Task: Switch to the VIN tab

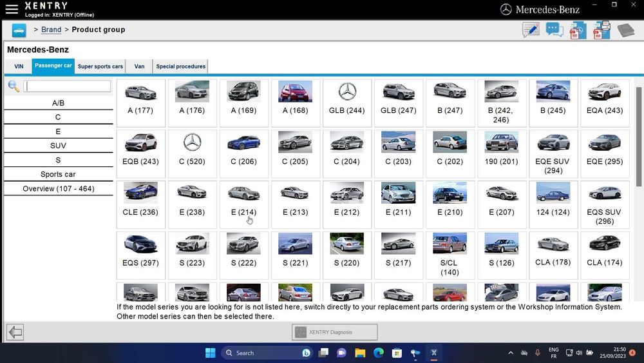Action: tap(19, 66)
